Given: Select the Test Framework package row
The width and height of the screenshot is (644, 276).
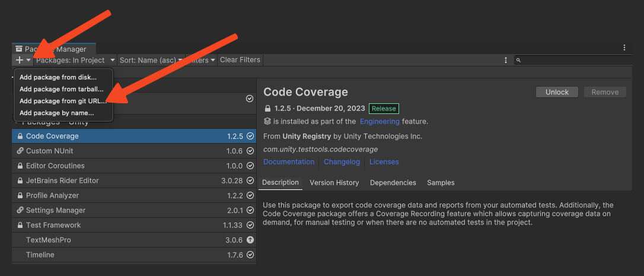Looking at the screenshot, I should pyautogui.click(x=134, y=225).
